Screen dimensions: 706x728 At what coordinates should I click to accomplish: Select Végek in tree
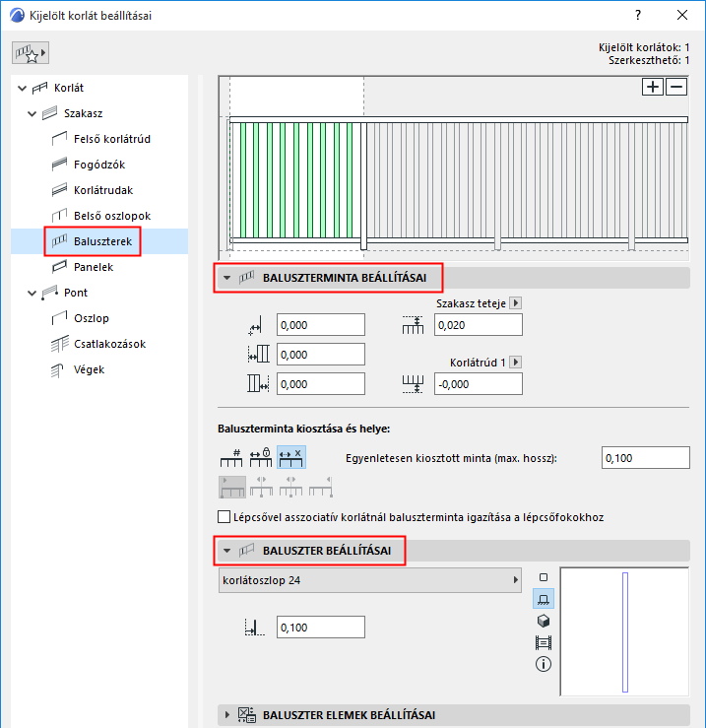coord(89,369)
